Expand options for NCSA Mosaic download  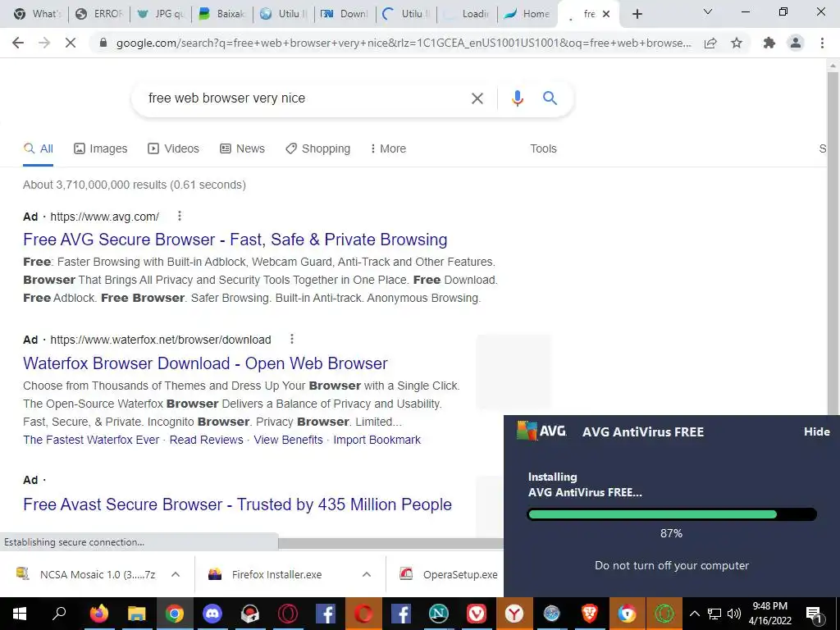(x=176, y=574)
